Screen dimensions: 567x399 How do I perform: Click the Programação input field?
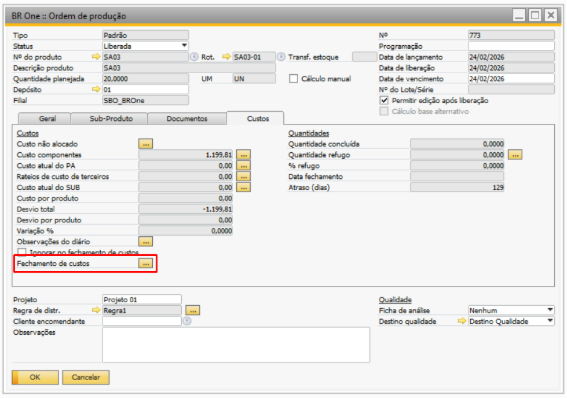click(511, 46)
